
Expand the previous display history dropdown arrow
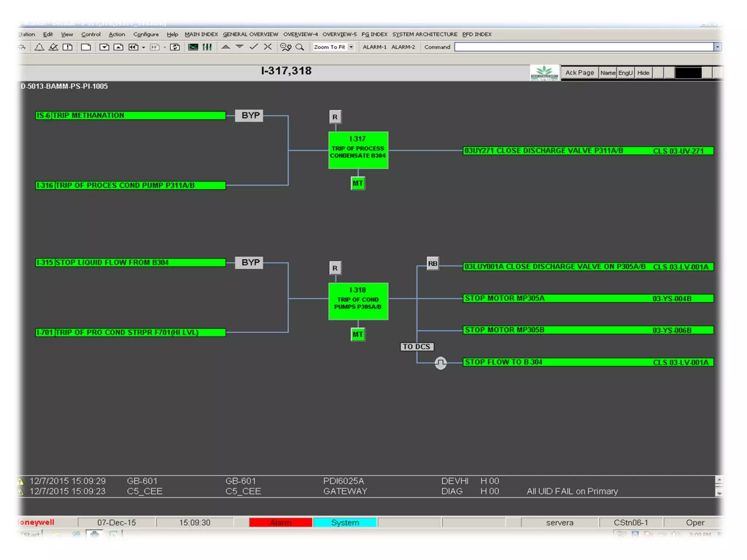pyautogui.click(x=143, y=47)
